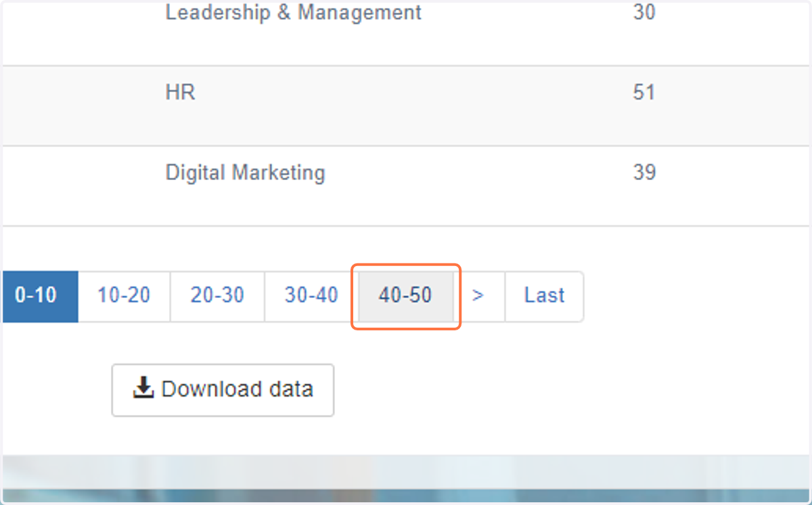Viewport: 812px width, 505px height.
Task: Click the Download data button
Action: pyautogui.click(x=223, y=390)
